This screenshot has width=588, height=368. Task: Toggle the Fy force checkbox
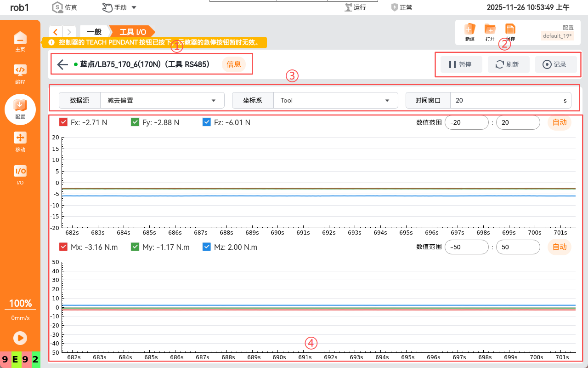point(135,122)
